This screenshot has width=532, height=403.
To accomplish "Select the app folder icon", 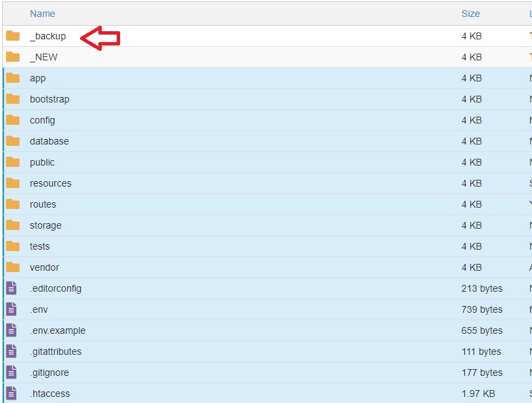I will pos(13,78).
